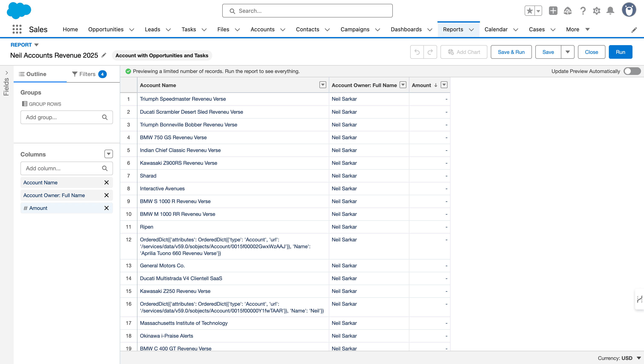Click the global create plus icon
The image size is (644, 364).
553,11
